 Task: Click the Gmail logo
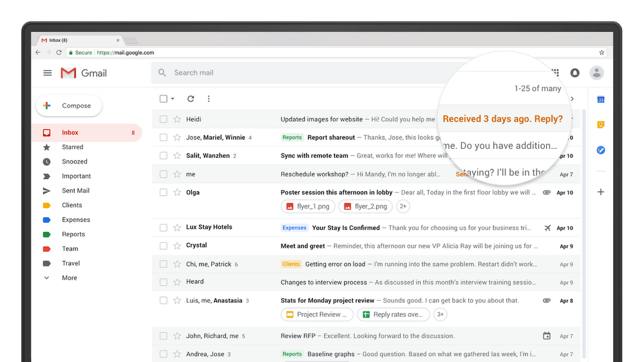pos(84,73)
